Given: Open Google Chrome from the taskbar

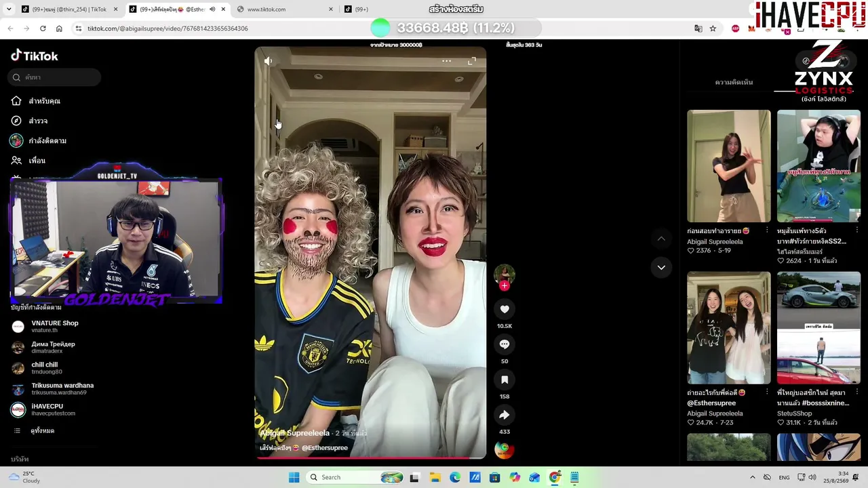Looking at the screenshot, I should click(x=555, y=477).
